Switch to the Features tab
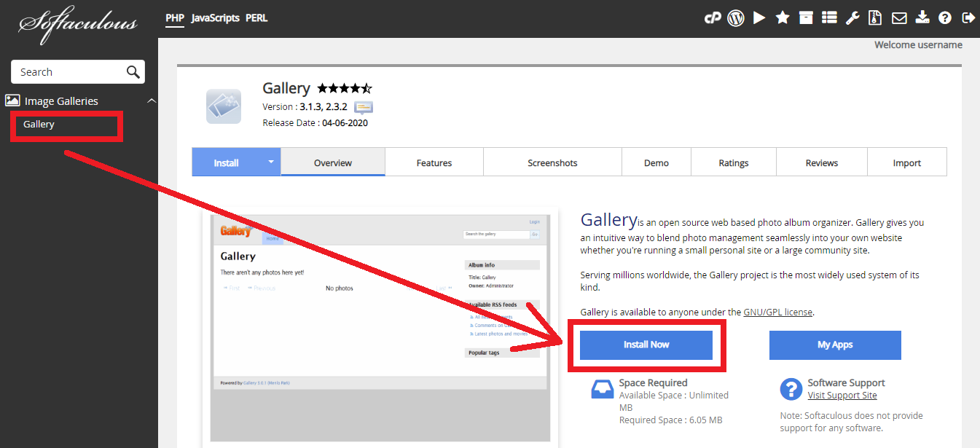 coord(434,162)
